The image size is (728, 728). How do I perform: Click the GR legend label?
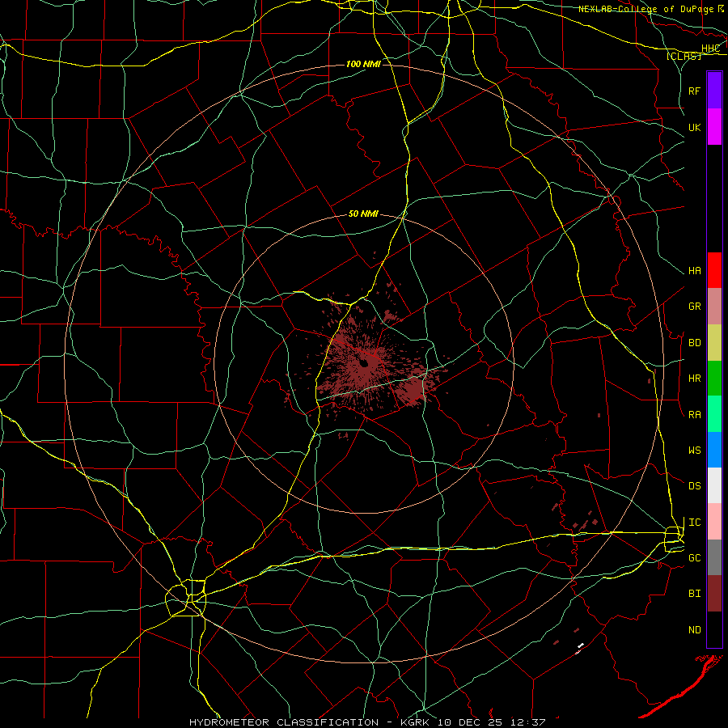pos(695,307)
